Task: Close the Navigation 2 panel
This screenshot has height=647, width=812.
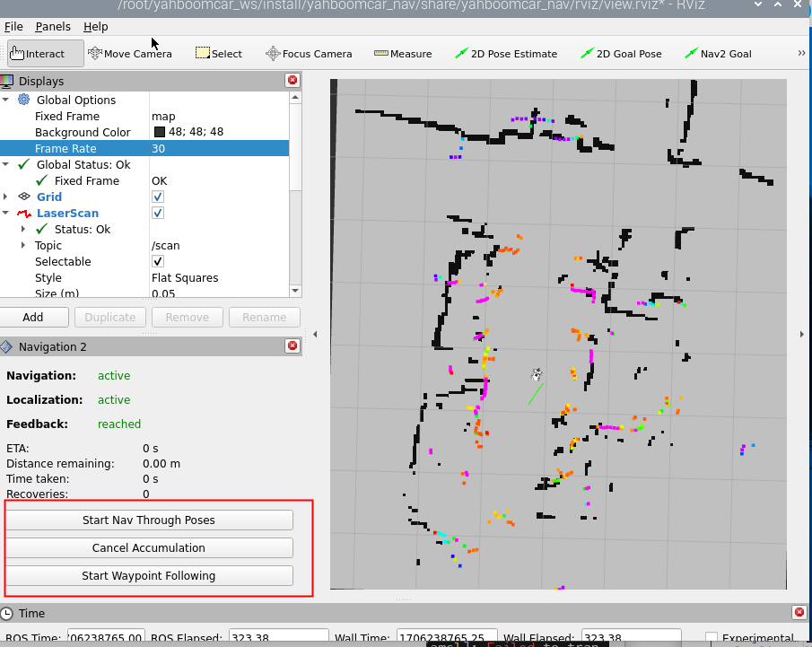Action: click(292, 346)
